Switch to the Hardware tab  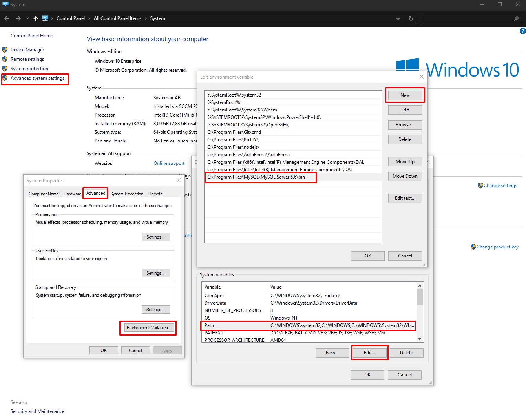(72, 194)
